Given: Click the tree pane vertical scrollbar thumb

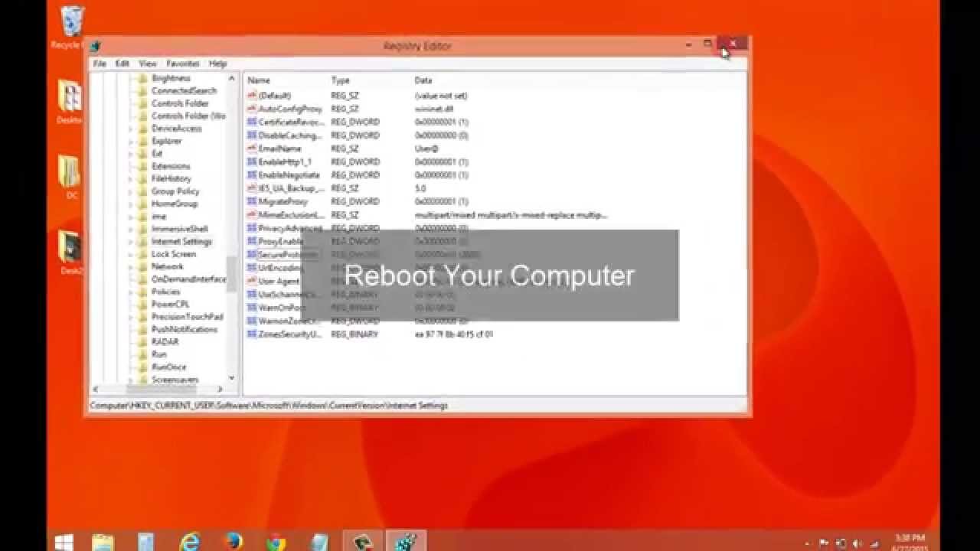Looking at the screenshot, I should (x=231, y=273).
